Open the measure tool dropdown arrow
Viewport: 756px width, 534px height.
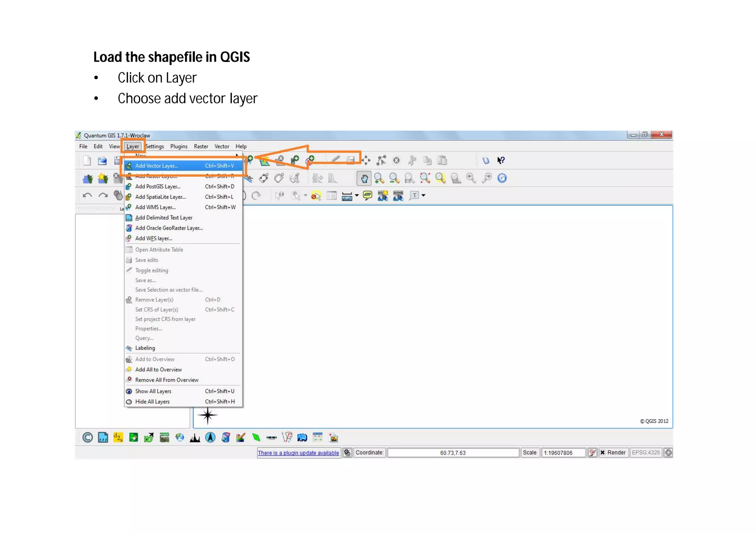click(357, 196)
